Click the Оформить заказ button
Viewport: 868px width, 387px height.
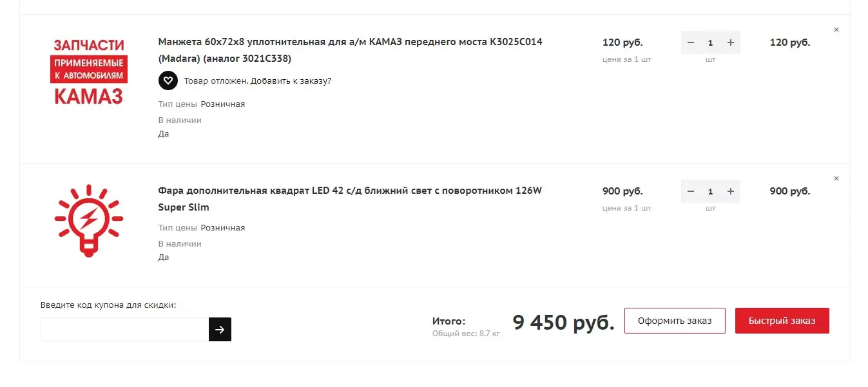tap(675, 321)
